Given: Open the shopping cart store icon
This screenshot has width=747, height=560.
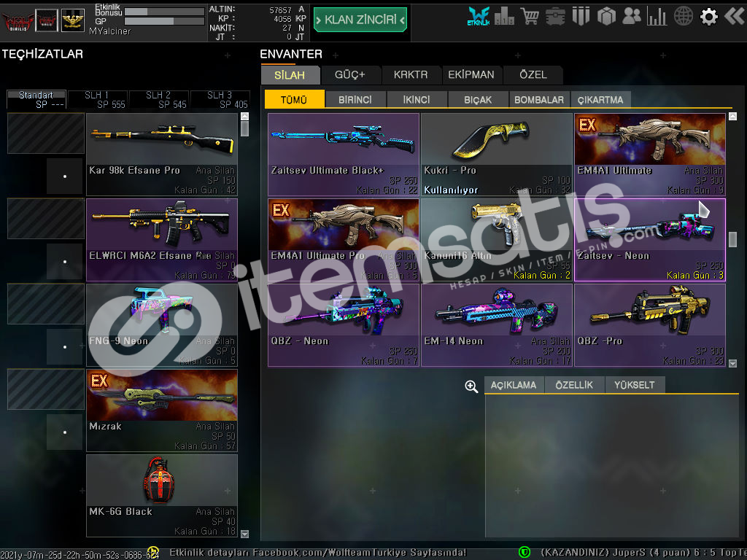Looking at the screenshot, I should (x=530, y=17).
